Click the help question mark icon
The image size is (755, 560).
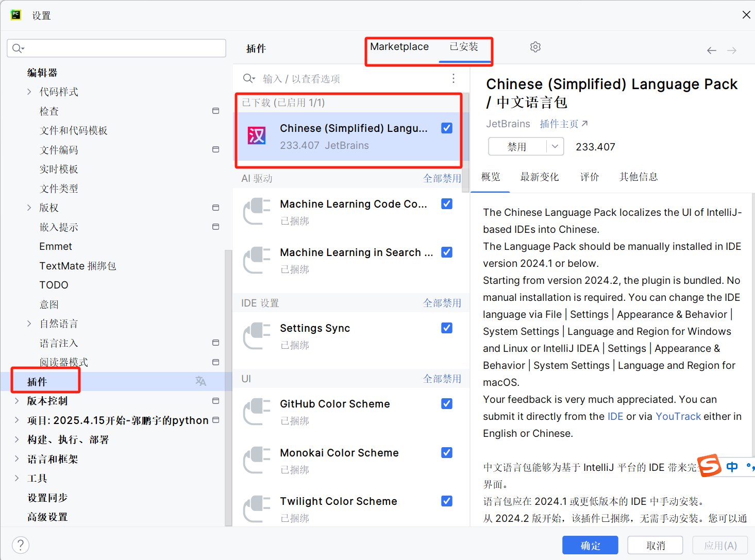tap(21, 545)
